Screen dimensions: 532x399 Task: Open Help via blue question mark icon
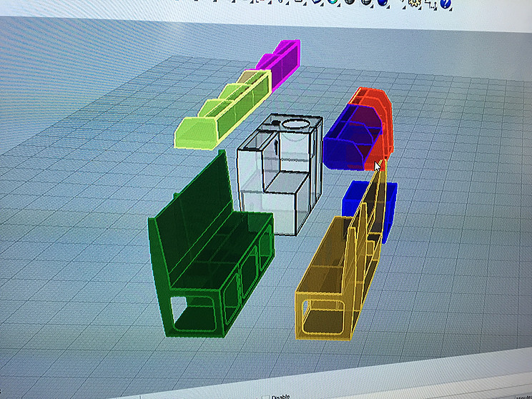(445, 4)
